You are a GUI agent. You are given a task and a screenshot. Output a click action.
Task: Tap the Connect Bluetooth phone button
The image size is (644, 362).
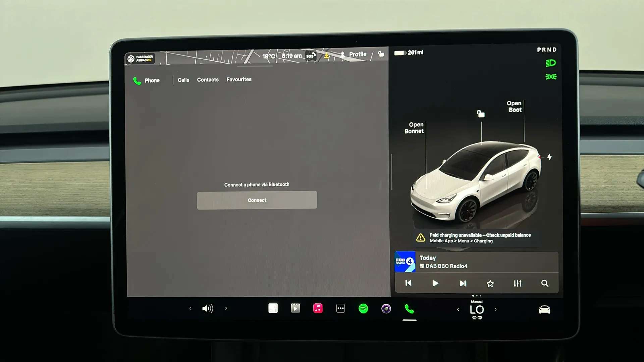point(257,200)
